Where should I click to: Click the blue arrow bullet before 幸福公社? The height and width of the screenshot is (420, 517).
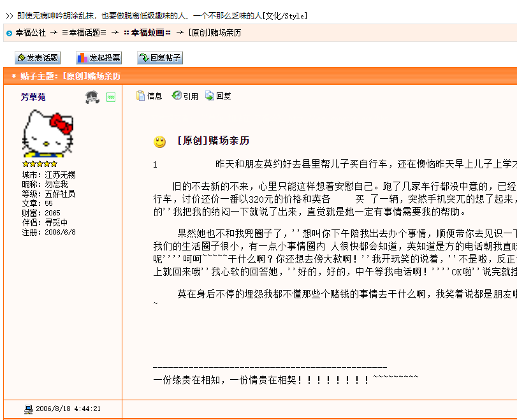(x=8, y=31)
